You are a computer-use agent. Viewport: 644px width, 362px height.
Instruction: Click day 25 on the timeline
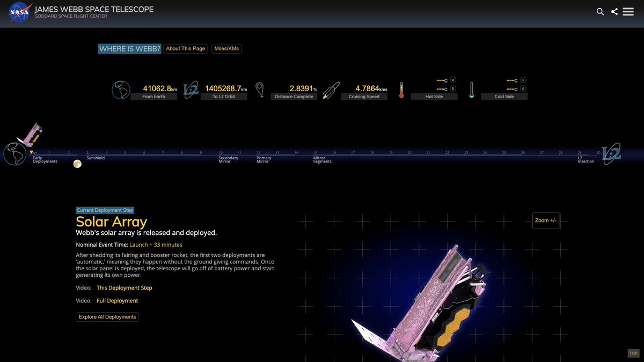(504, 153)
